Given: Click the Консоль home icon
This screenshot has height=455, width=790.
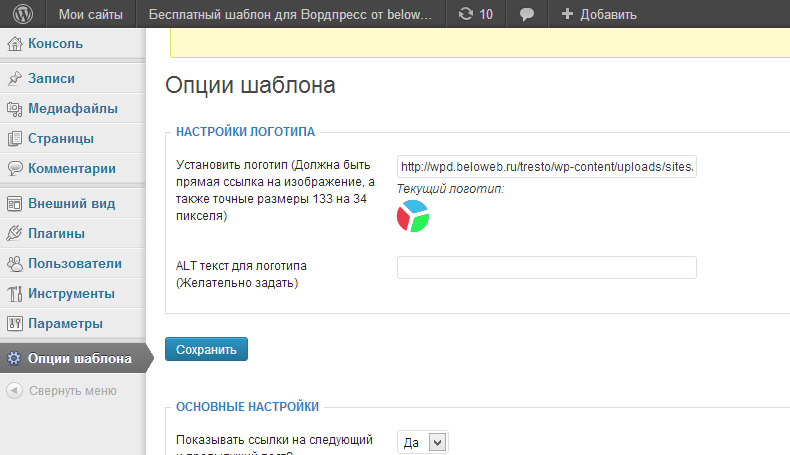Looking at the screenshot, I should click(14, 44).
